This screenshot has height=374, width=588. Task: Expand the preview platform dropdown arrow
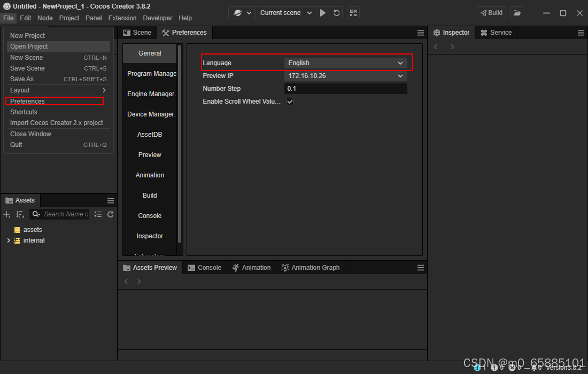click(x=249, y=13)
